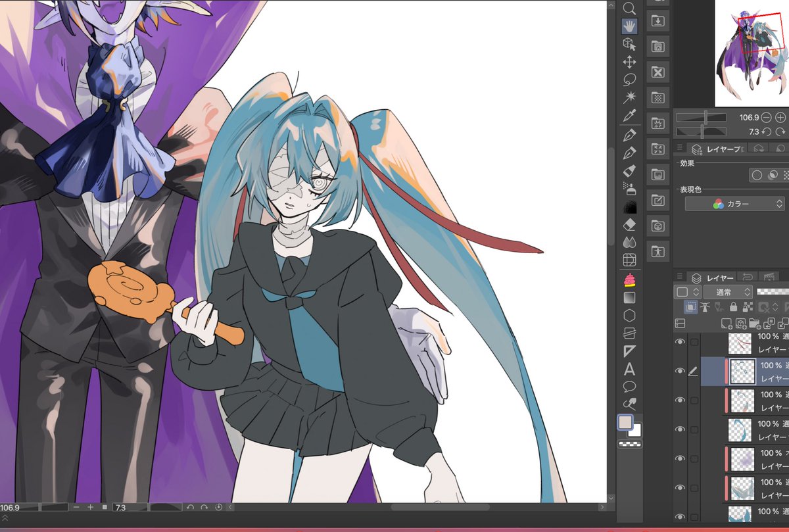Select the Eyedropper tool
Image resolution: width=789 pixels, height=532 pixels.
point(629,115)
